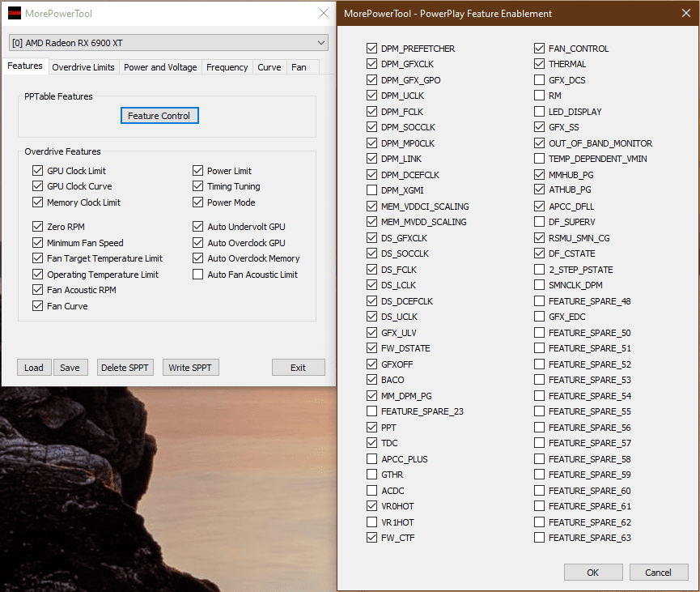Uncheck the BACO checkbox
This screenshot has width=700, height=592.
[x=371, y=380]
